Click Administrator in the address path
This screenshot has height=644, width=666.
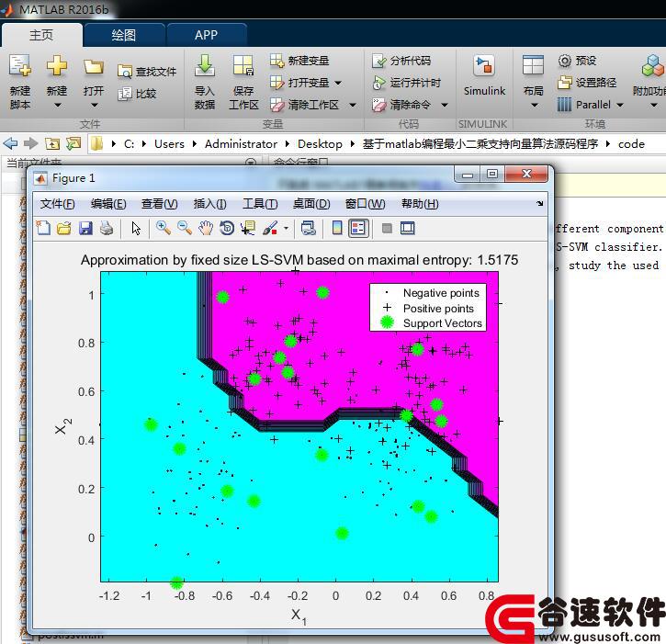(241, 144)
